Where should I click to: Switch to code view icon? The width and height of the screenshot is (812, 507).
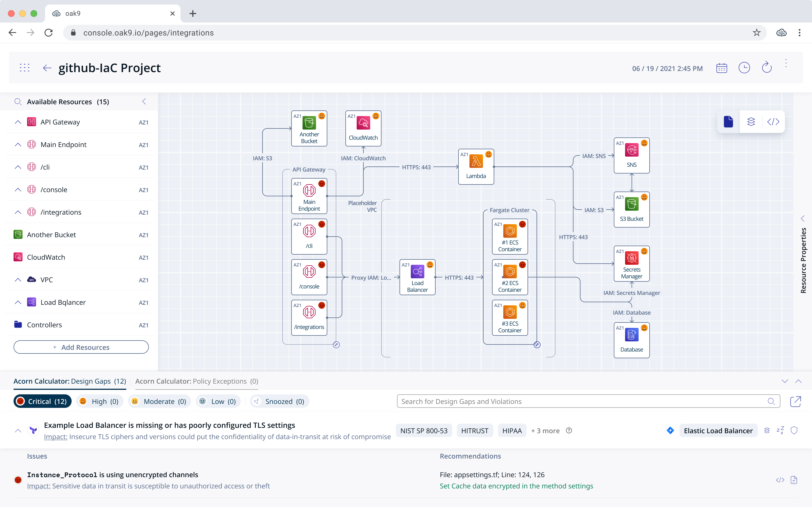click(773, 122)
